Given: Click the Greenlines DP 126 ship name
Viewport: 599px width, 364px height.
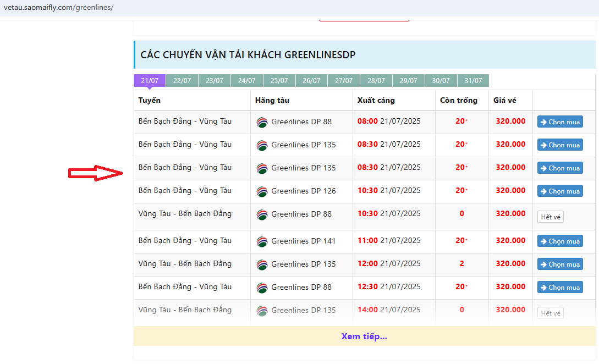Looking at the screenshot, I should (x=303, y=191).
